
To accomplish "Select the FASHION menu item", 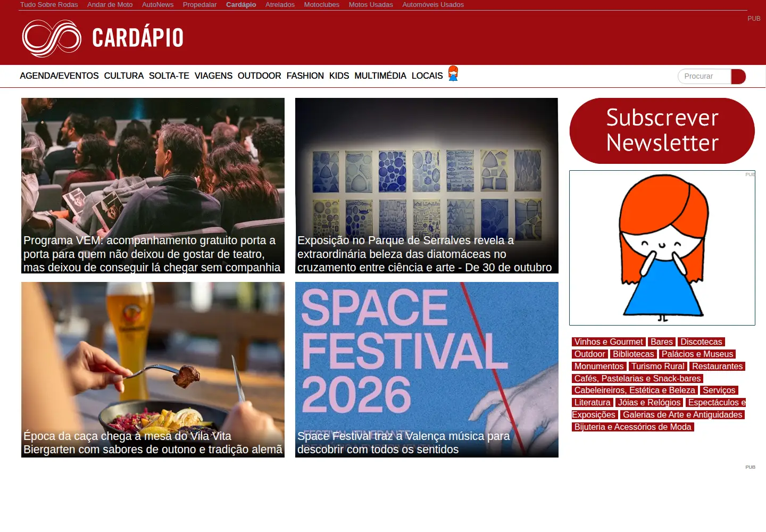I will pyautogui.click(x=305, y=76).
